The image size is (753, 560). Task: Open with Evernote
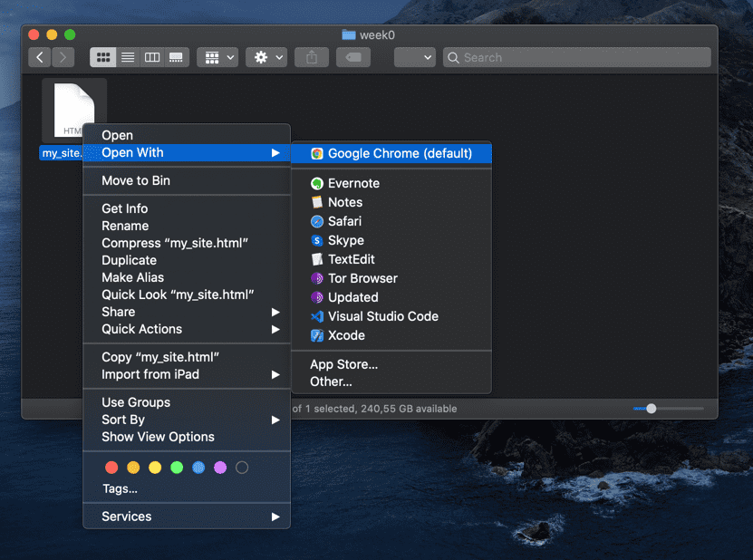[391, 183]
